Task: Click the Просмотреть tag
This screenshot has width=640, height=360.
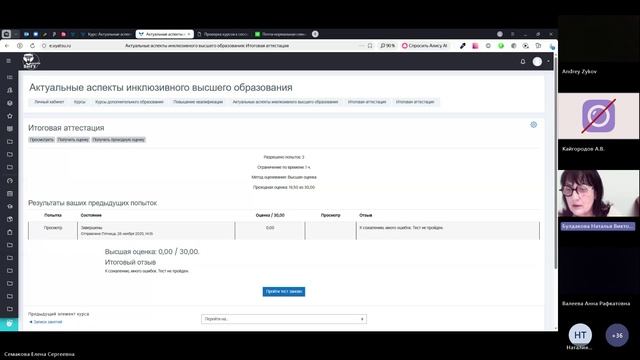Action: click(x=42, y=140)
